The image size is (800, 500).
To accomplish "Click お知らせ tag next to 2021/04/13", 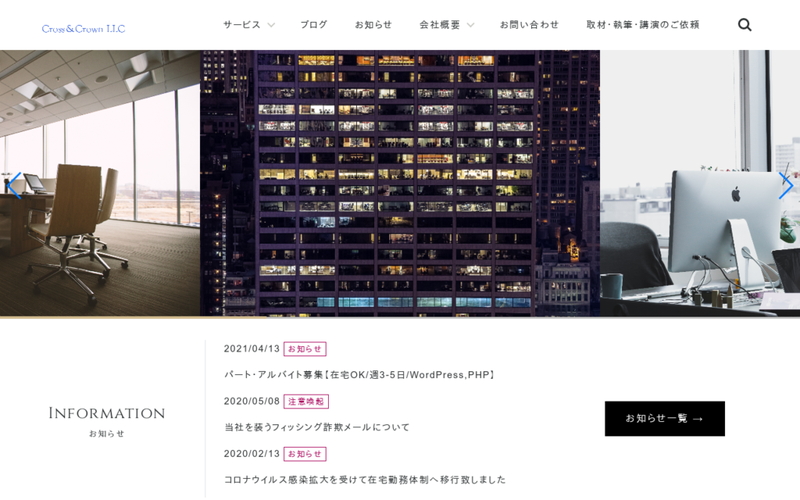I will 305,349.
